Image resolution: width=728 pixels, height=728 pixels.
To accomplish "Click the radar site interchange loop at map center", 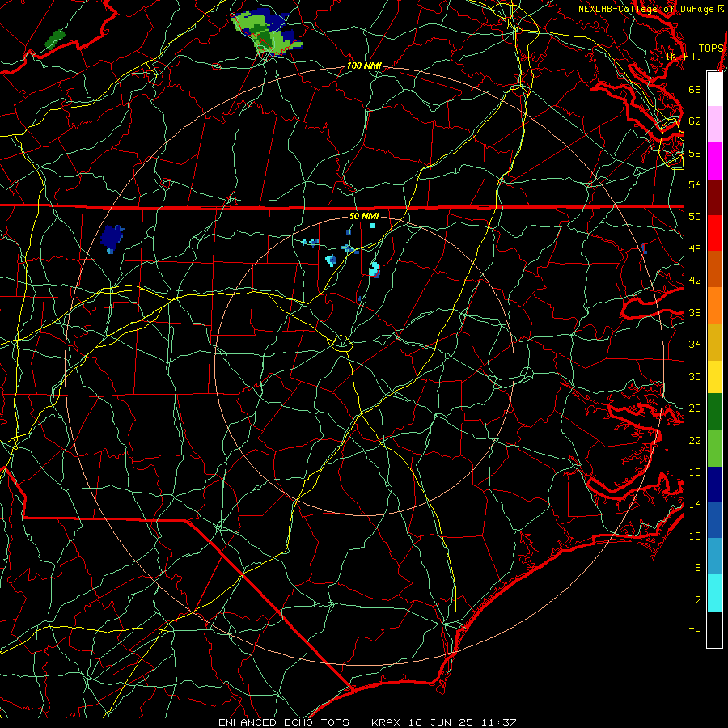I will pyautogui.click(x=341, y=343).
